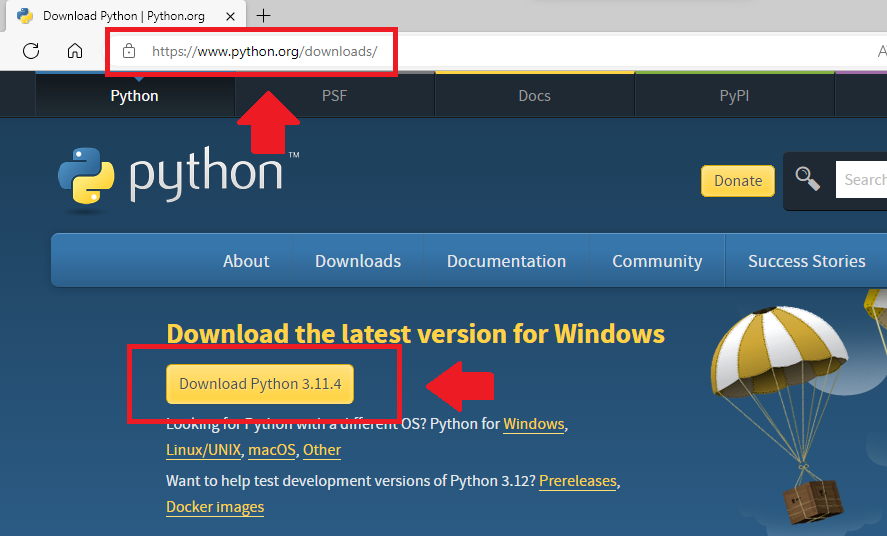Image resolution: width=887 pixels, height=536 pixels.
Task: Open the Docker images link
Action: (x=215, y=507)
